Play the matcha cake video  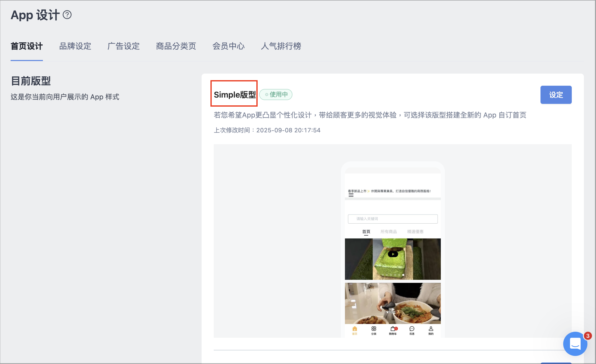pos(393,254)
